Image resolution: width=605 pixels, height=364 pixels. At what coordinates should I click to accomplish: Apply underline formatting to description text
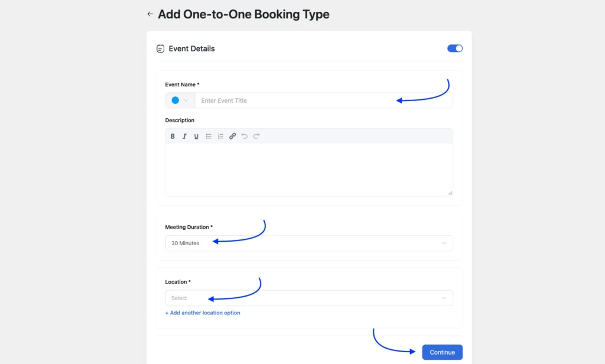(196, 136)
